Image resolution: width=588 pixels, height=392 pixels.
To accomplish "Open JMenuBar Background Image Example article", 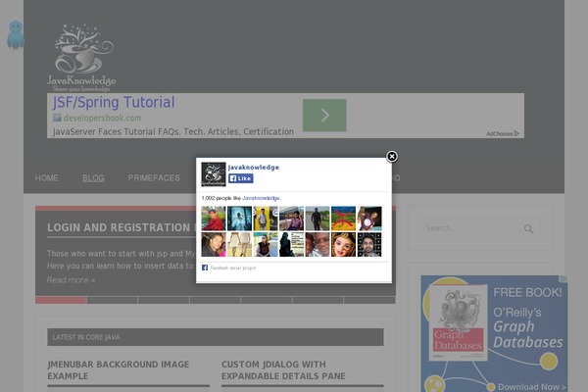I will 119,370.
